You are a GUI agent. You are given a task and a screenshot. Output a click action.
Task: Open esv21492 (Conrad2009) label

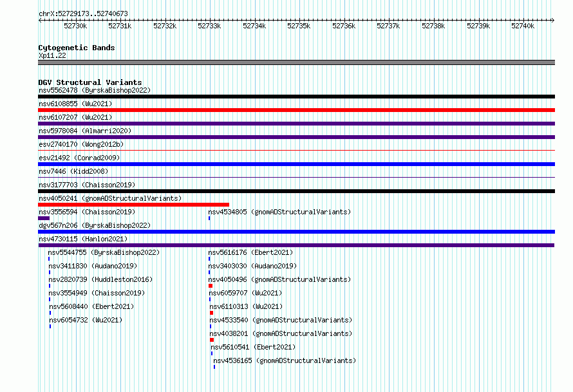(79, 158)
